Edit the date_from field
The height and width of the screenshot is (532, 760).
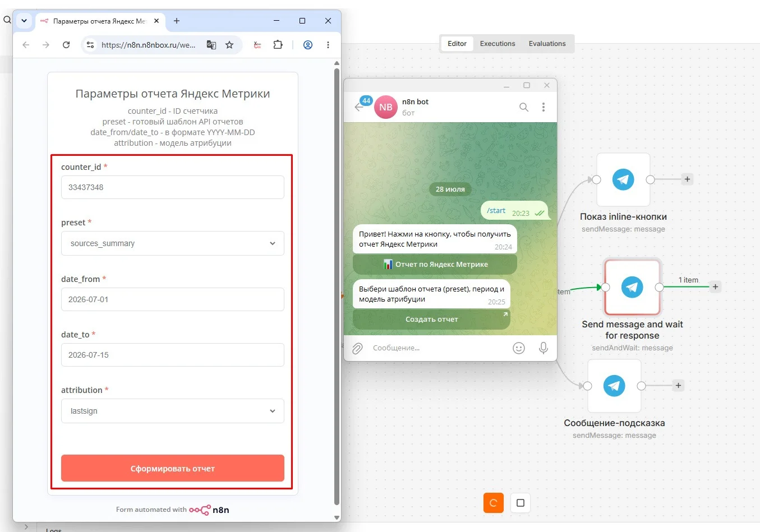[x=173, y=299]
